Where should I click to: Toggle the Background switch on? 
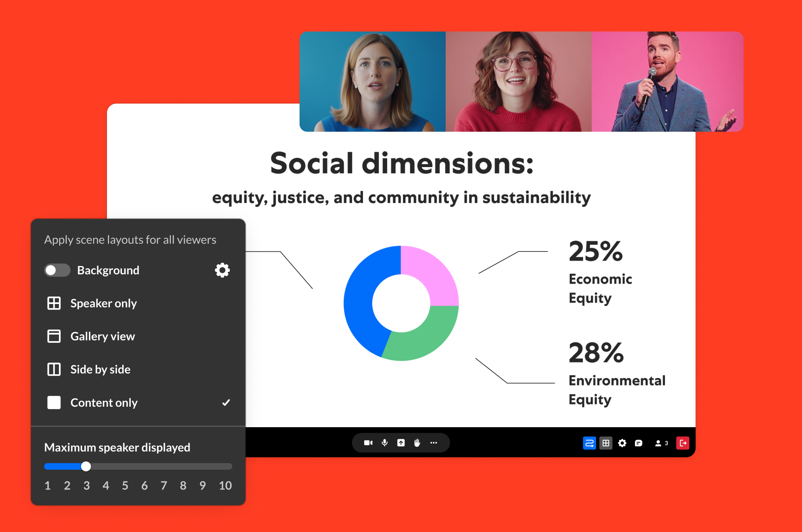coord(57,270)
